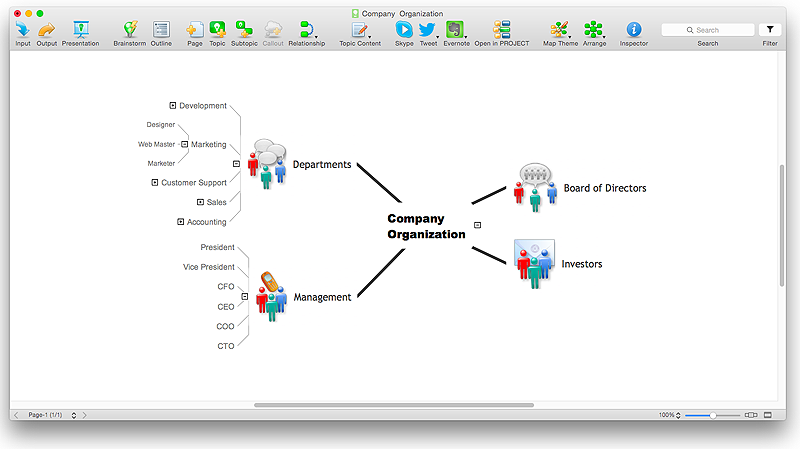Click into the Search field

(708, 30)
